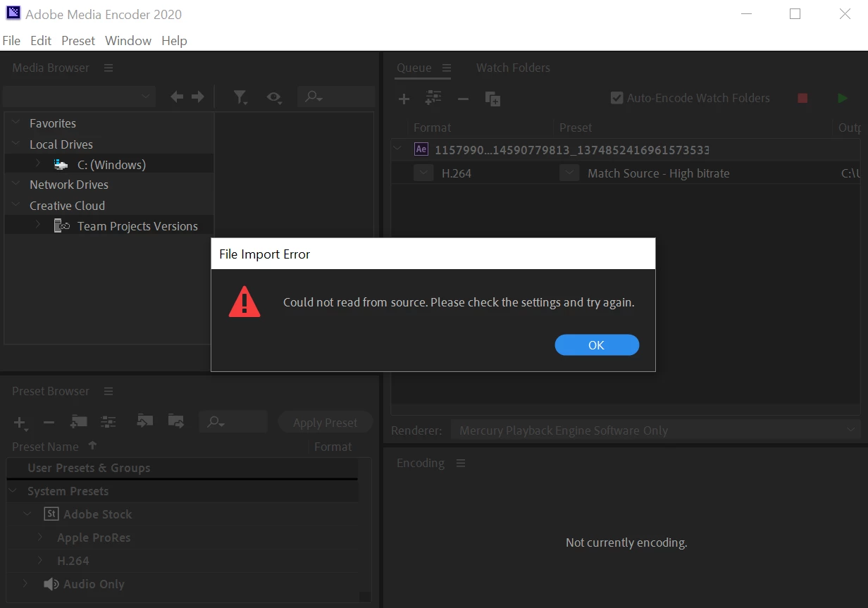
Task: Go back in Media Browser history
Action: [177, 97]
